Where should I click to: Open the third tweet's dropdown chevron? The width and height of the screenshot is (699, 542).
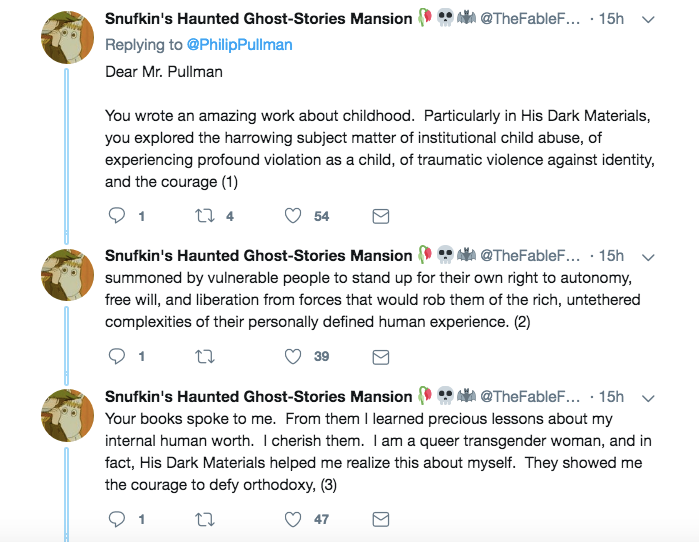coord(648,397)
